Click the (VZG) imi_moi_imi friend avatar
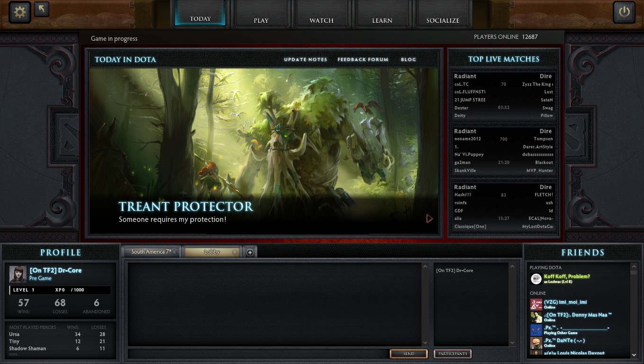Image resolution: width=644 pixels, height=364 pixels. [536, 304]
